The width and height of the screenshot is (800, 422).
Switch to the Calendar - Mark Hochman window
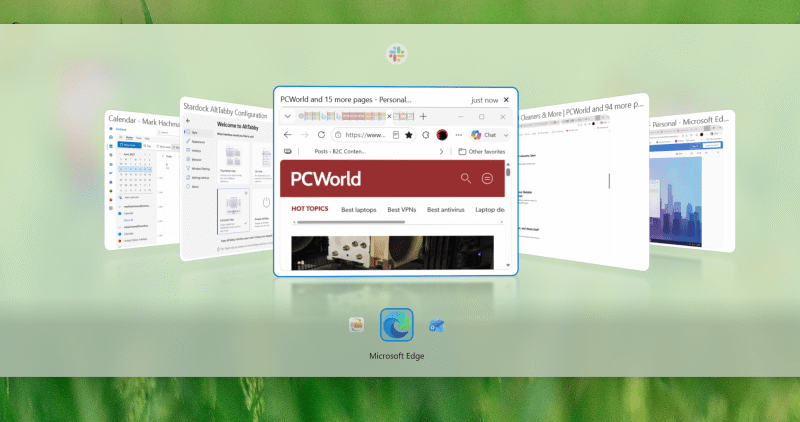tap(143, 181)
